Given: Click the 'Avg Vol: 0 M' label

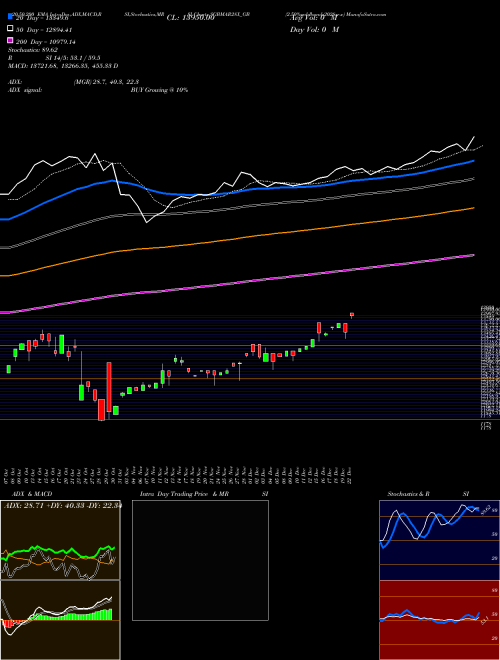Looking at the screenshot, I should coord(314,18).
